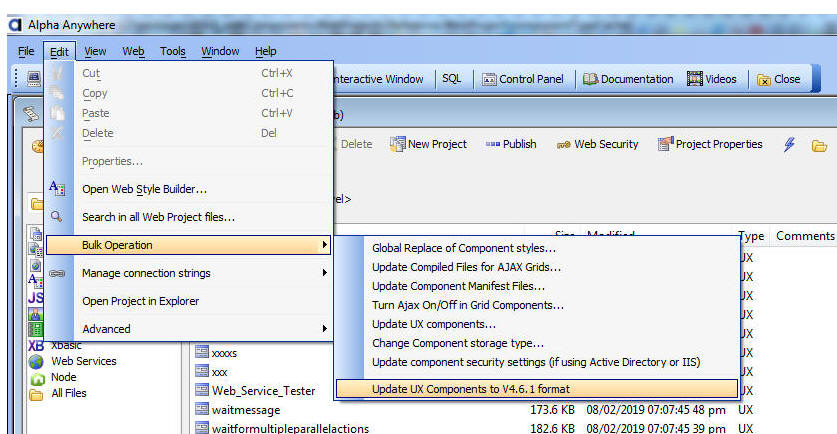Select Web Services in the sidebar
837x434 pixels.
pos(84,361)
